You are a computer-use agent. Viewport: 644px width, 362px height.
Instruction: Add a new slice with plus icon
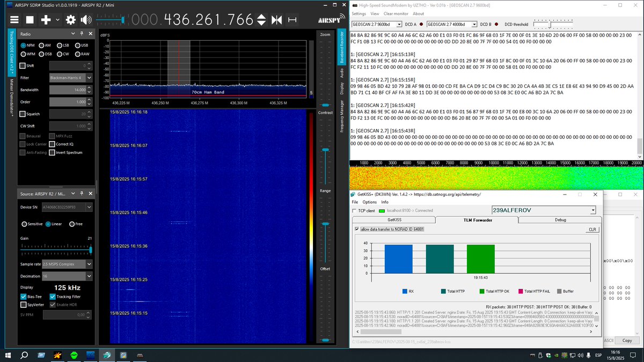click(47, 20)
